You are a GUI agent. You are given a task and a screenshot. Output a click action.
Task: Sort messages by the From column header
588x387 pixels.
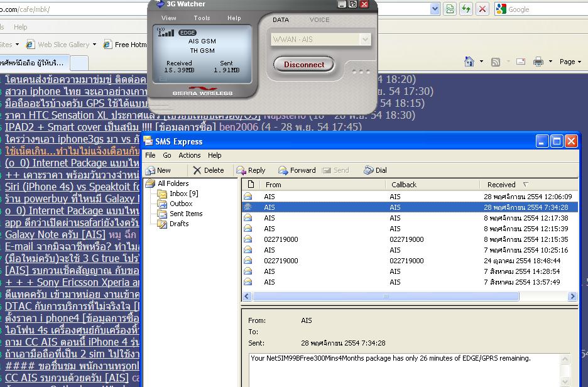[x=322, y=185]
